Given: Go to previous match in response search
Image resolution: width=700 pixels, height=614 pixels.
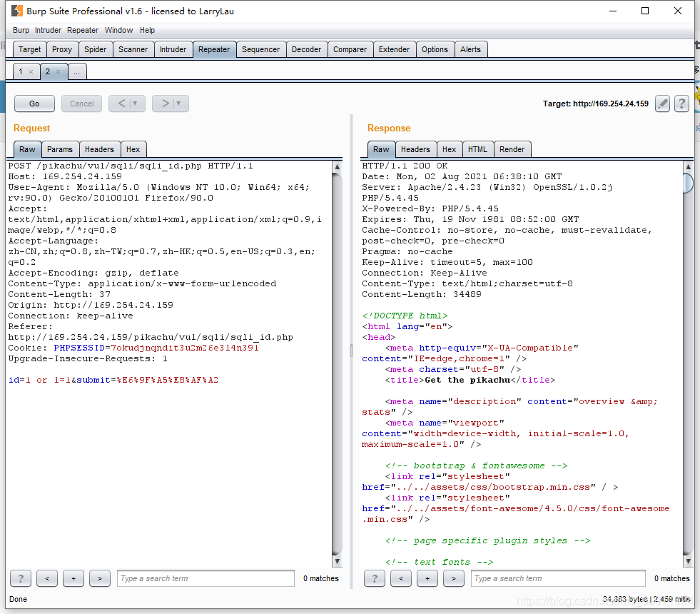Looking at the screenshot, I should pos(401,578).
